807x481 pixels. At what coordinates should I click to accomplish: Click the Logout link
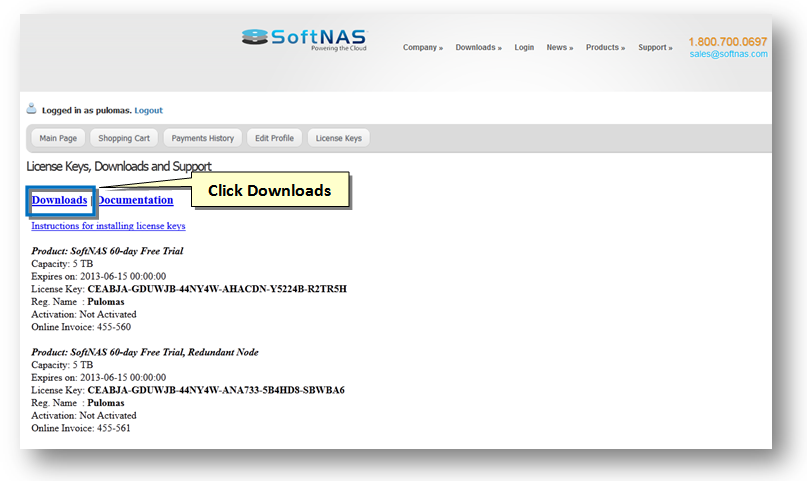pyautogui.click(x=148, y=110)
